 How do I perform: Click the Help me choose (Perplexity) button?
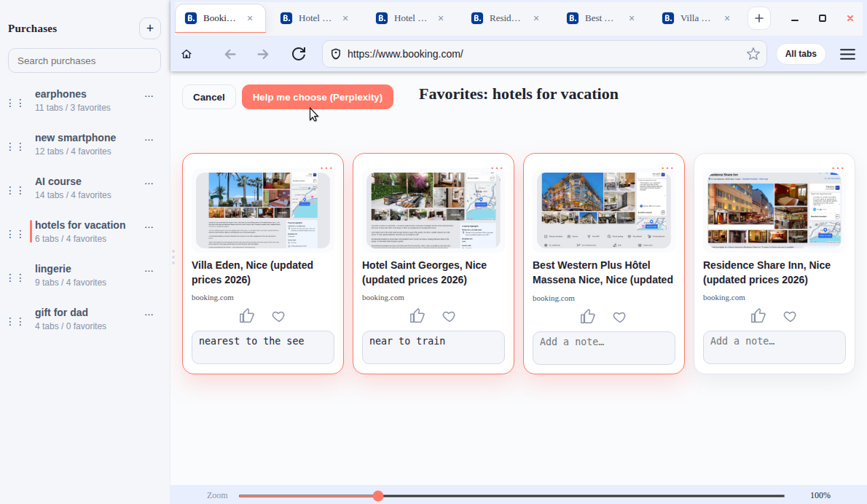click(x=317, y=96)
